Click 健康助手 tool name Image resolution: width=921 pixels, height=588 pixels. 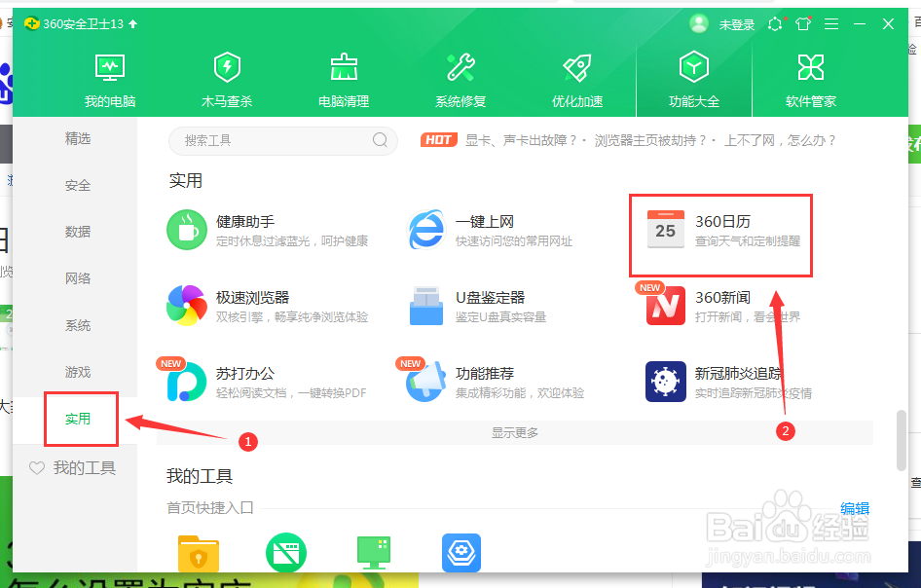(245, 222)
